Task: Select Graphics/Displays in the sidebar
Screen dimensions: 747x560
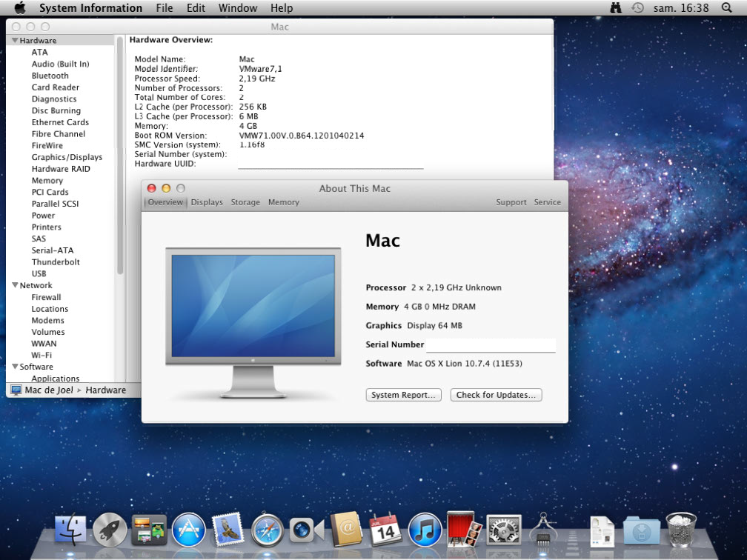Action: [x=67, y=157]
